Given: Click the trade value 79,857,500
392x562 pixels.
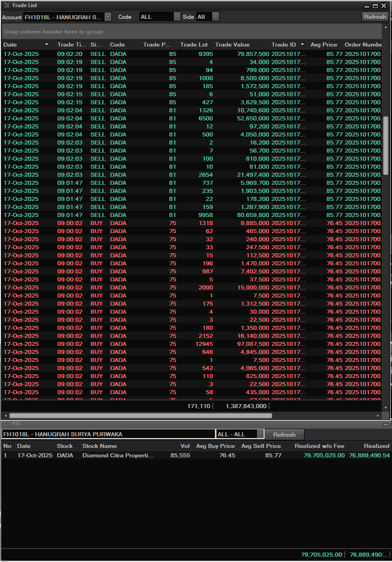Looking at the screenshot, I should coord(253,54).
